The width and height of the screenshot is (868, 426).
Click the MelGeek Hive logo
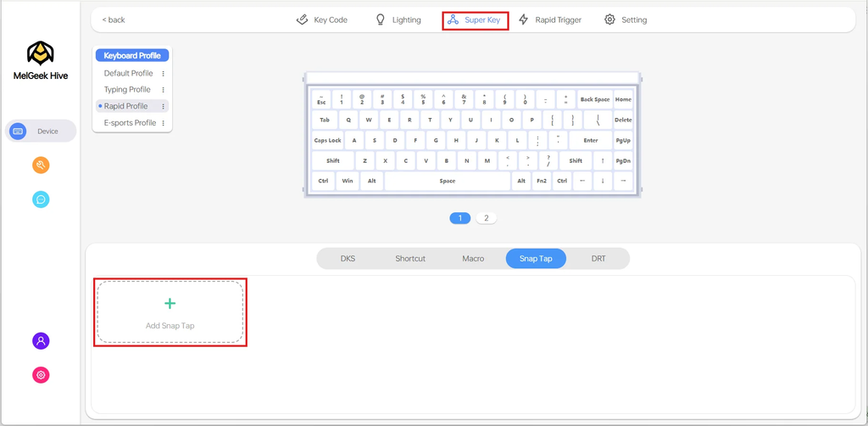click(x=41, y=61)
